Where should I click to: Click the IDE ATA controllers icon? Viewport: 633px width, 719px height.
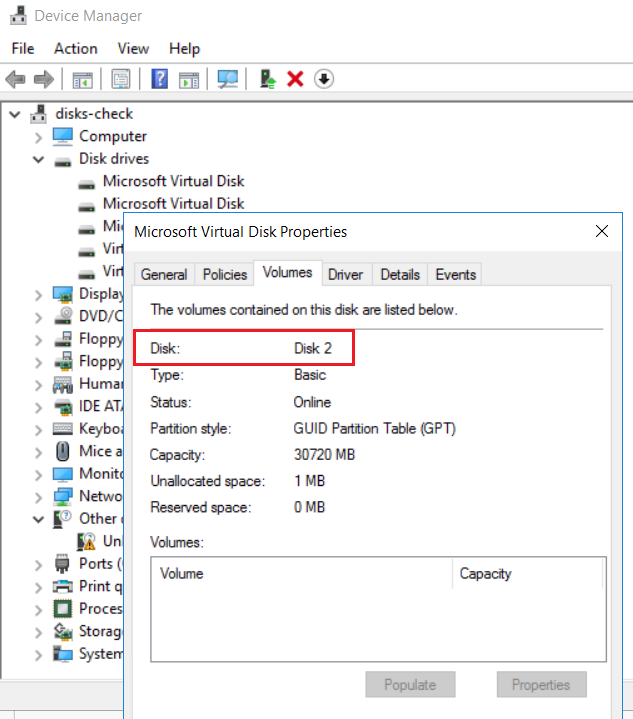(x=63, y=407)
